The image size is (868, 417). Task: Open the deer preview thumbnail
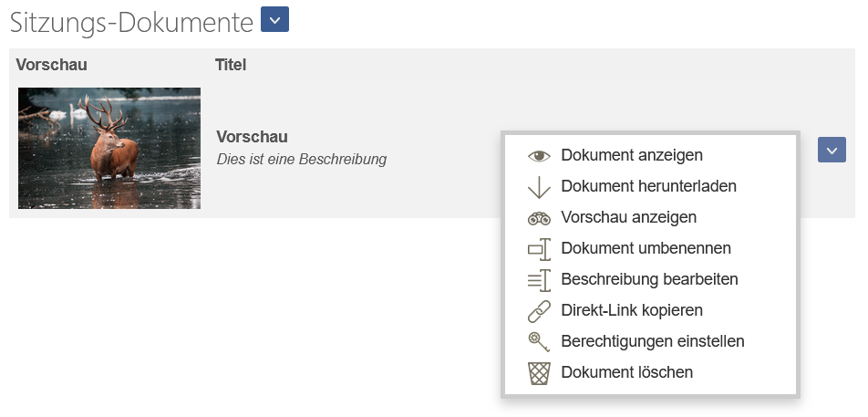click(109, 148)
